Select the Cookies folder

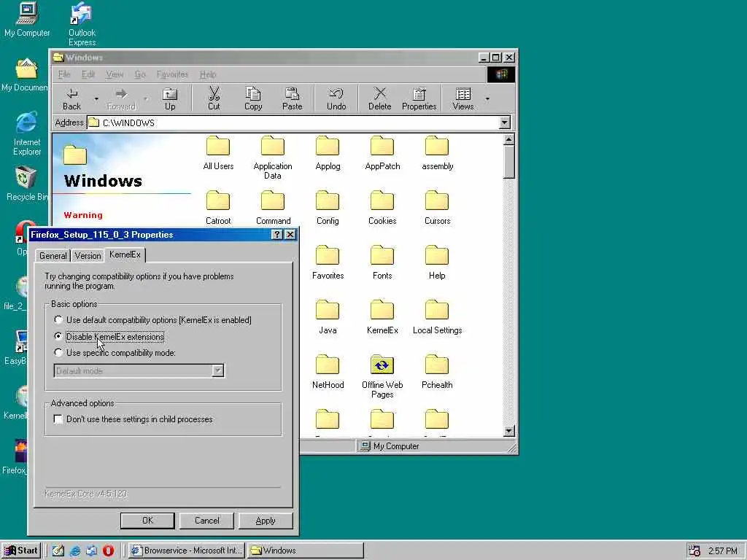(382, 208)
